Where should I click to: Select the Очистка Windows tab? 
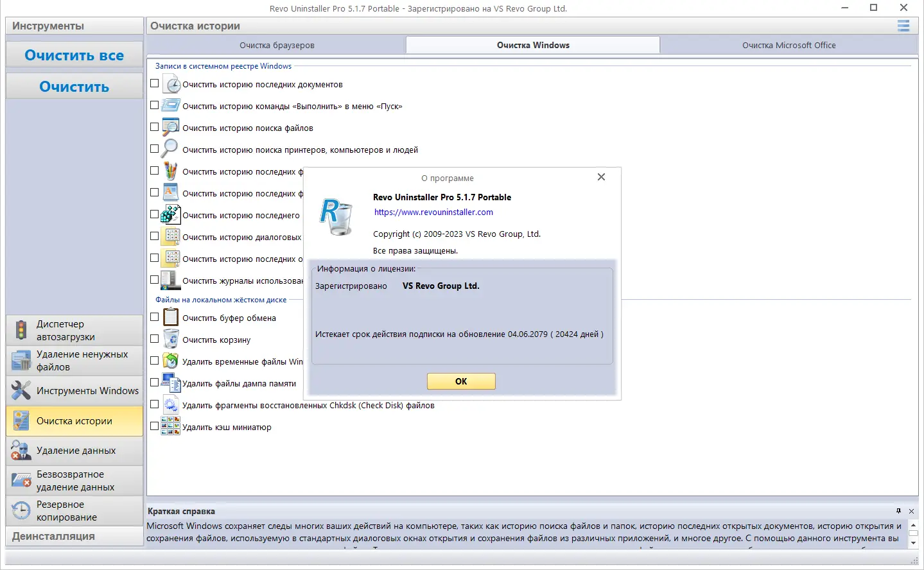point(533,45)
